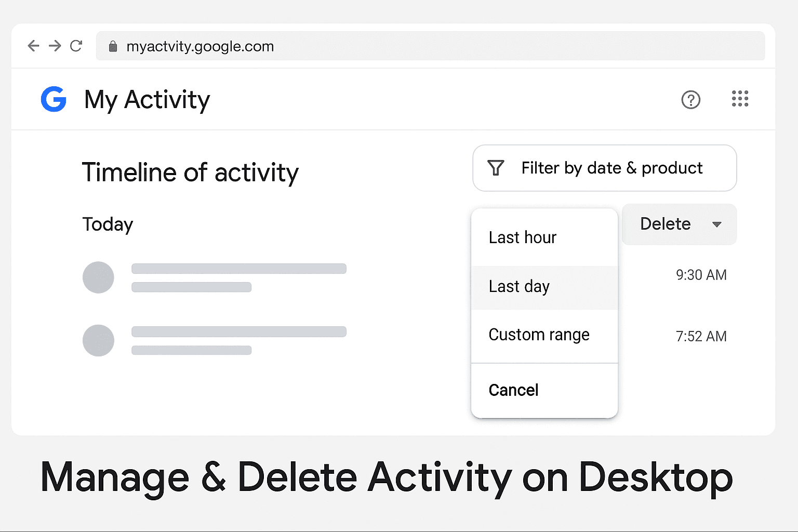
Task: Open the help question mark icon
Action: pyautogui.click(x=690, y=100)
